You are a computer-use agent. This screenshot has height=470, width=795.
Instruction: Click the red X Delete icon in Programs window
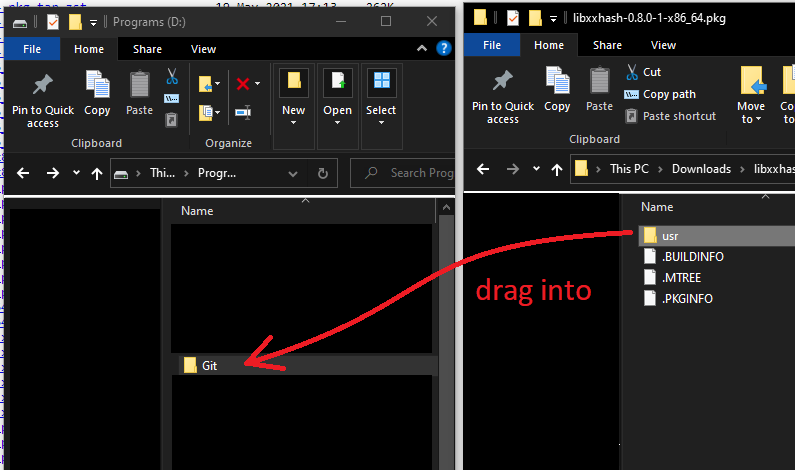[243, 84]
